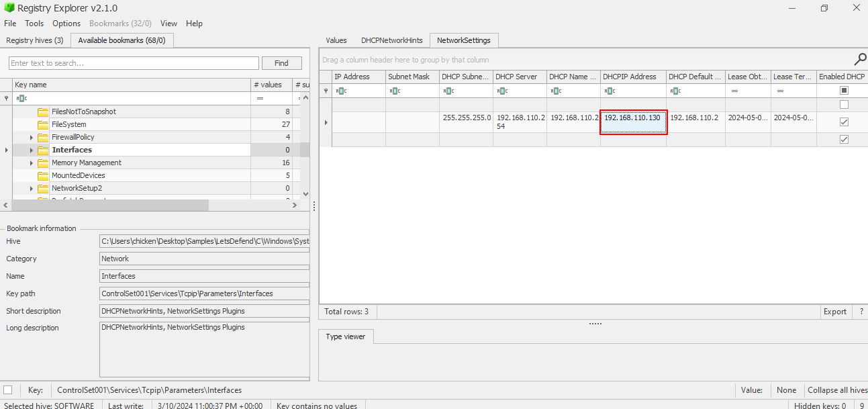Screen dimensions: 868x409
Task: Toggle the checkbox left of Key label
Action: click(x=8, y=390)
